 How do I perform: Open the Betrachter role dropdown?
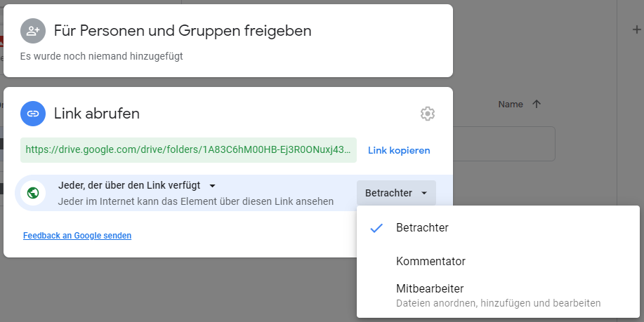(x=396, y=193)
